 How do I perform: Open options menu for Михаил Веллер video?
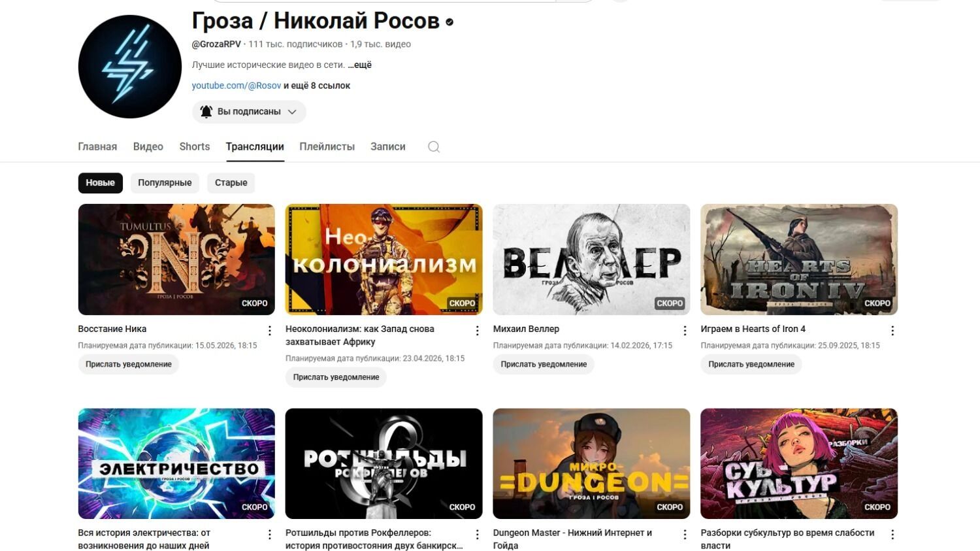point(685,331)
